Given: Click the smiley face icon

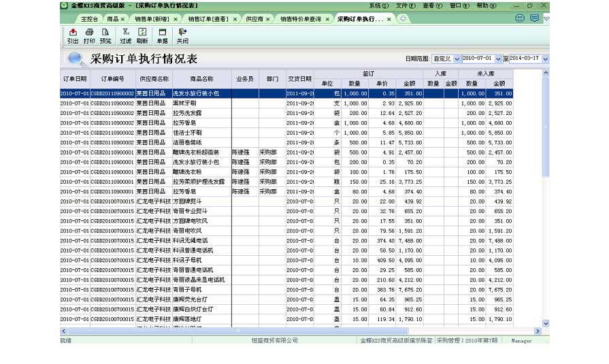Looking at the screenshot, I should click(x=521, y=18).
